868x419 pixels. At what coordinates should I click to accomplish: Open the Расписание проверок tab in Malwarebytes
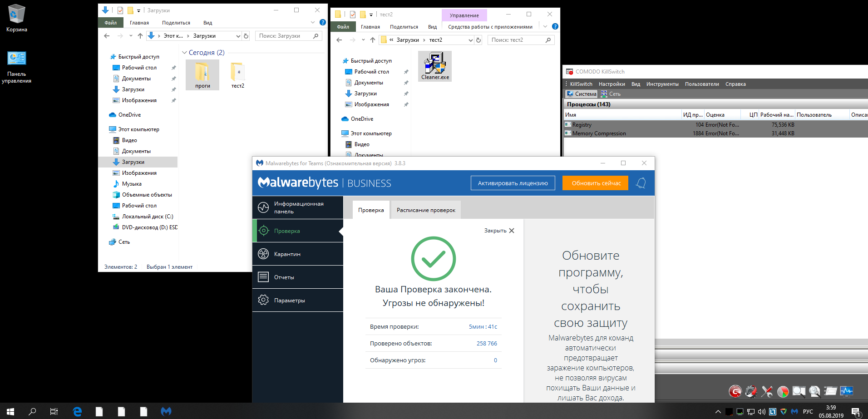pyautogui.click(x=426, y=210)
